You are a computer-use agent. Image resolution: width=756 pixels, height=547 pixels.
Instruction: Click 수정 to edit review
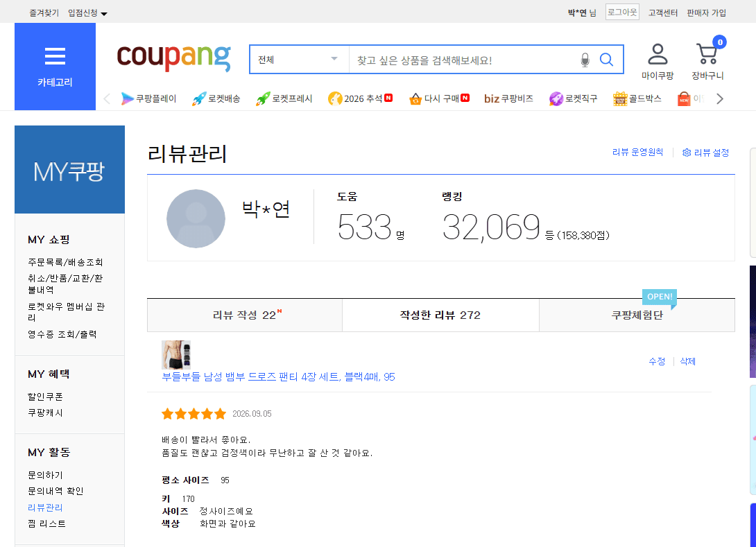click(657, 361)
